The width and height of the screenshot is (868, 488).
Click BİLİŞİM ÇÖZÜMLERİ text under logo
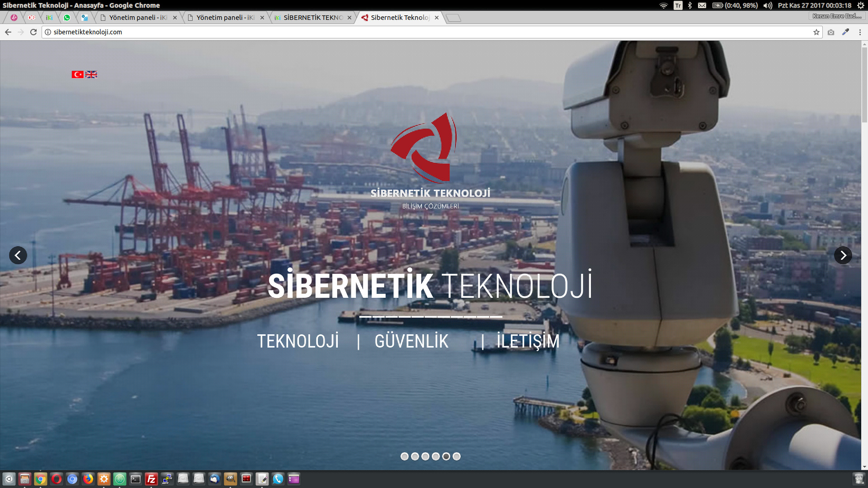click(x=430, y=206)
